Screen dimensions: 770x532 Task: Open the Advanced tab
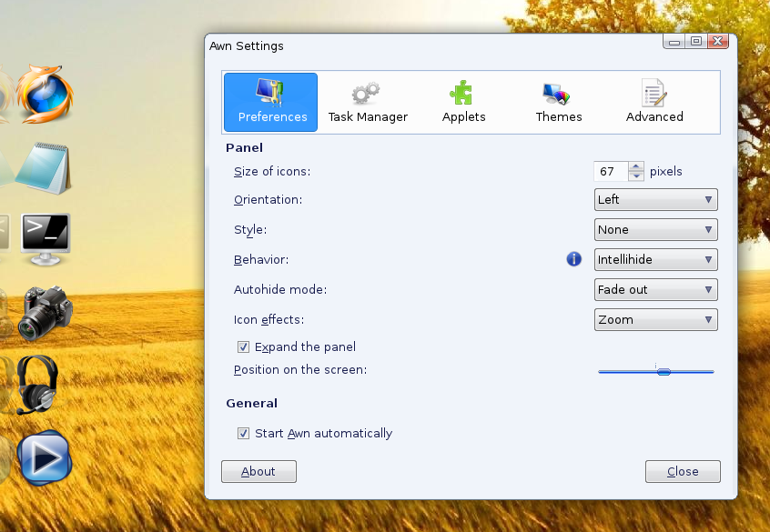(x=654, y=102)
